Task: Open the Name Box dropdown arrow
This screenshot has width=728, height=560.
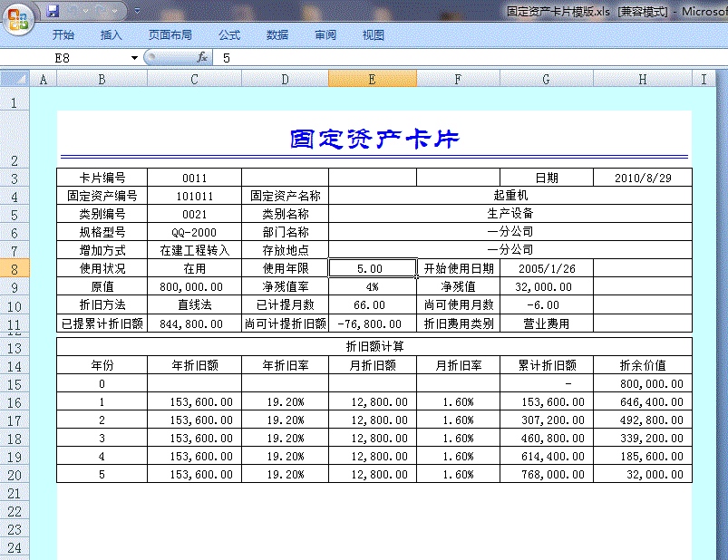Action: point(133,55)
